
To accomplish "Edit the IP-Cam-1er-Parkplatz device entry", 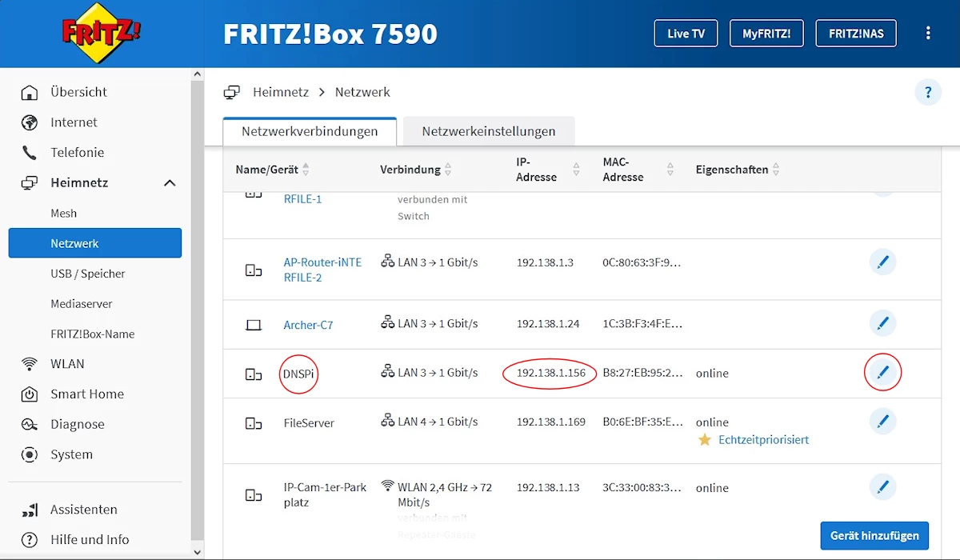I will pos(882,486).
